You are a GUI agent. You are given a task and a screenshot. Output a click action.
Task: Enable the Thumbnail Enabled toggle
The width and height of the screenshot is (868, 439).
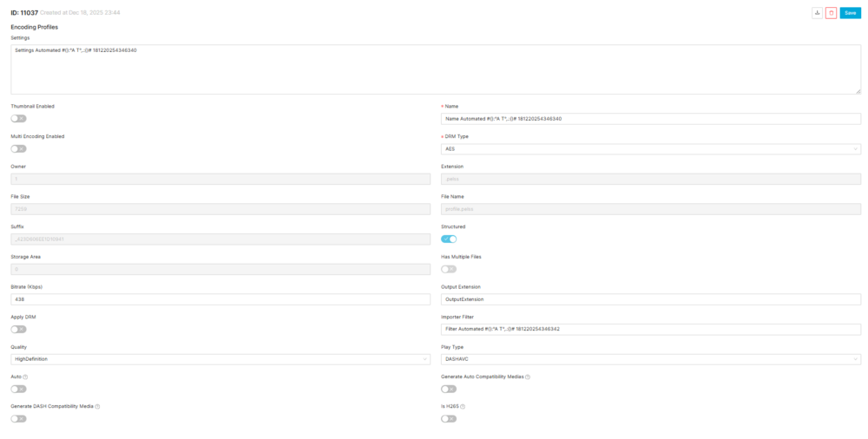18,119
